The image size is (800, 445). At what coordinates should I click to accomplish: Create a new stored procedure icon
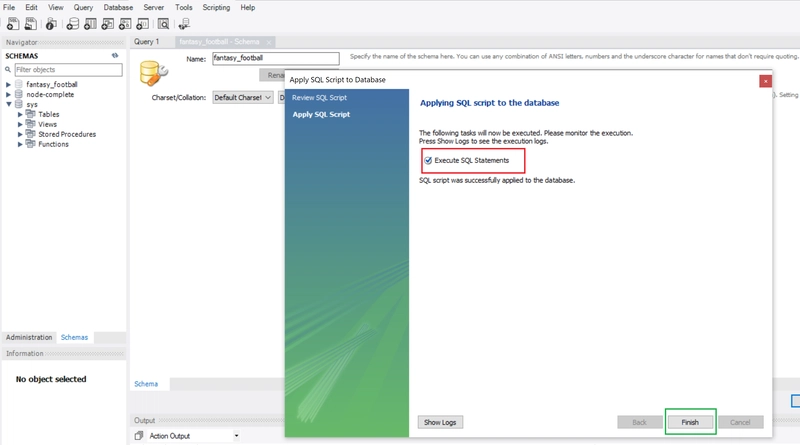point(125,23)
